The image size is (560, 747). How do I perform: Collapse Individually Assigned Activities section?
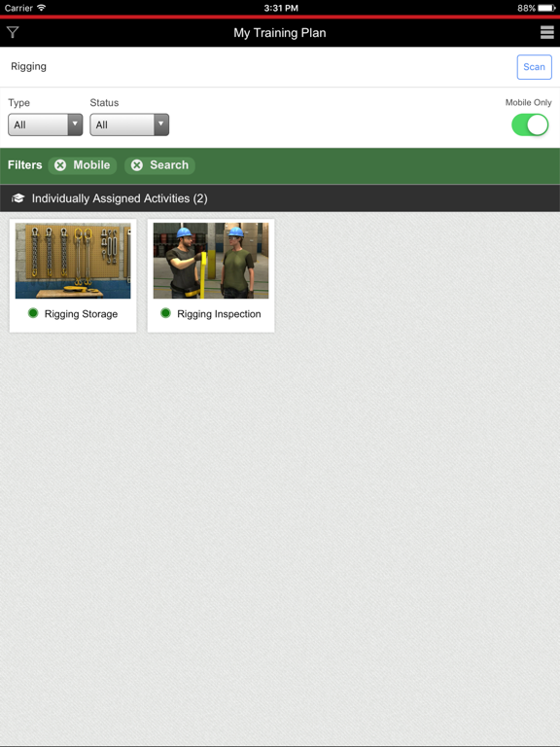click(x=280, y=198)
